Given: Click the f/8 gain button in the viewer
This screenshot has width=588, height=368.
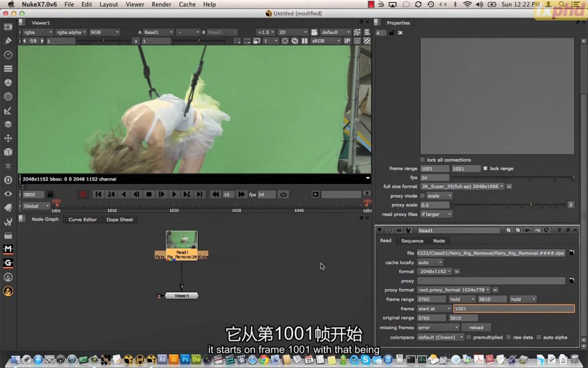Looking at the screenshot, I should click(33, 41).
